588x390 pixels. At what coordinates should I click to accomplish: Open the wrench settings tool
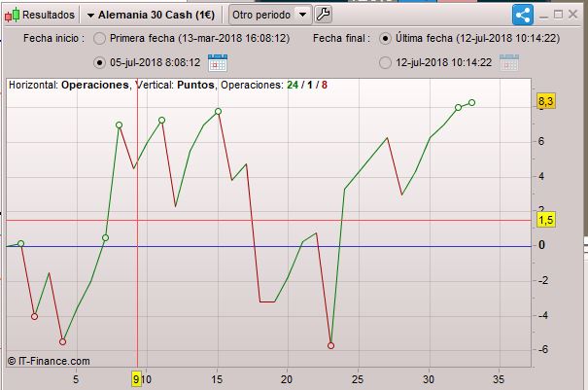click(323, 15)
